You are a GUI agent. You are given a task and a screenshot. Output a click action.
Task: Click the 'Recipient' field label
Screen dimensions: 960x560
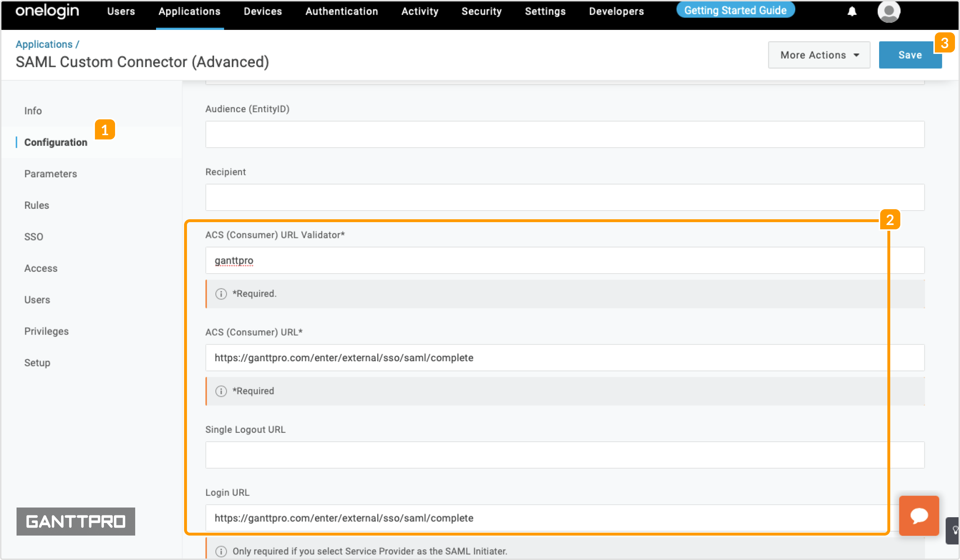[x=225, y=172]
